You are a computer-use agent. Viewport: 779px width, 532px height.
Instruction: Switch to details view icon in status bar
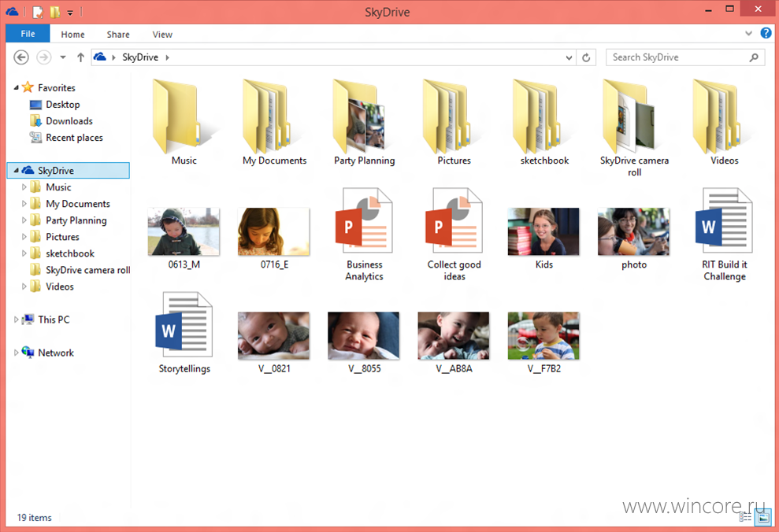click(744, 517)
